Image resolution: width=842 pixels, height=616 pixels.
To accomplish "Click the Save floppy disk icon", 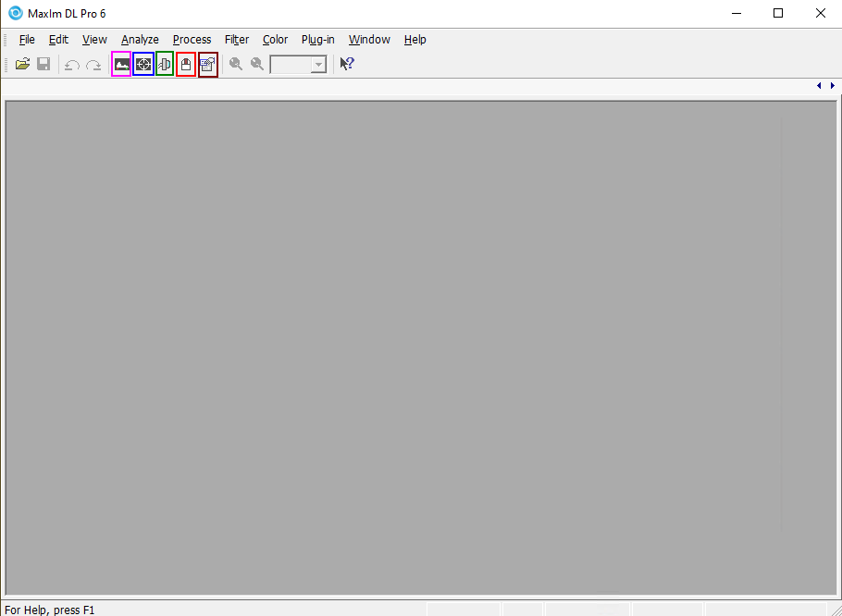I will [x=43, y=65].
